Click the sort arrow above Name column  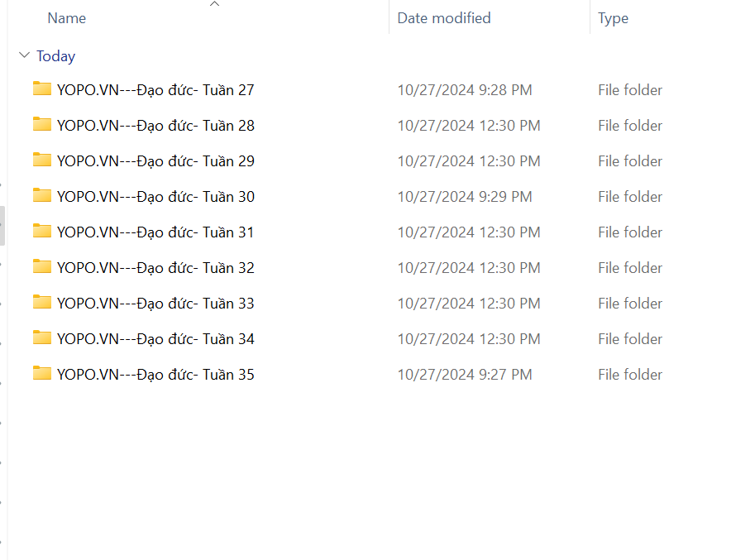[215, 5]
